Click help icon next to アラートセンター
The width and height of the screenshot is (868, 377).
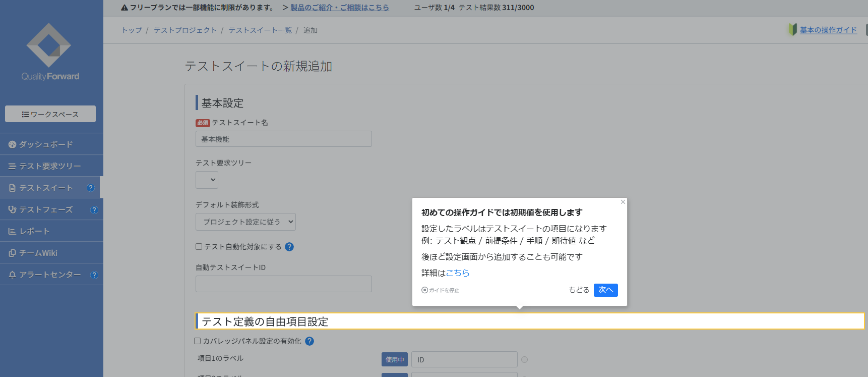(x=94, y=275)
